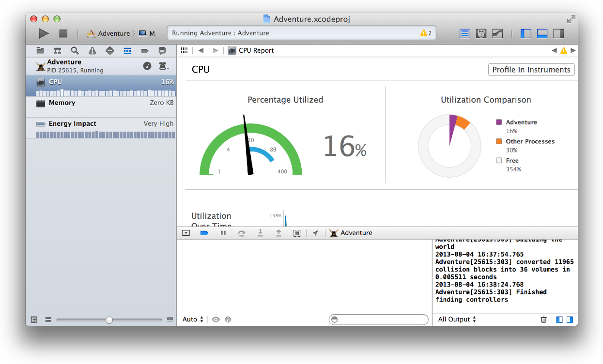Click the Running Adventure activity status field
This screenshot has height=364, width=603.
tap(301, 33)
